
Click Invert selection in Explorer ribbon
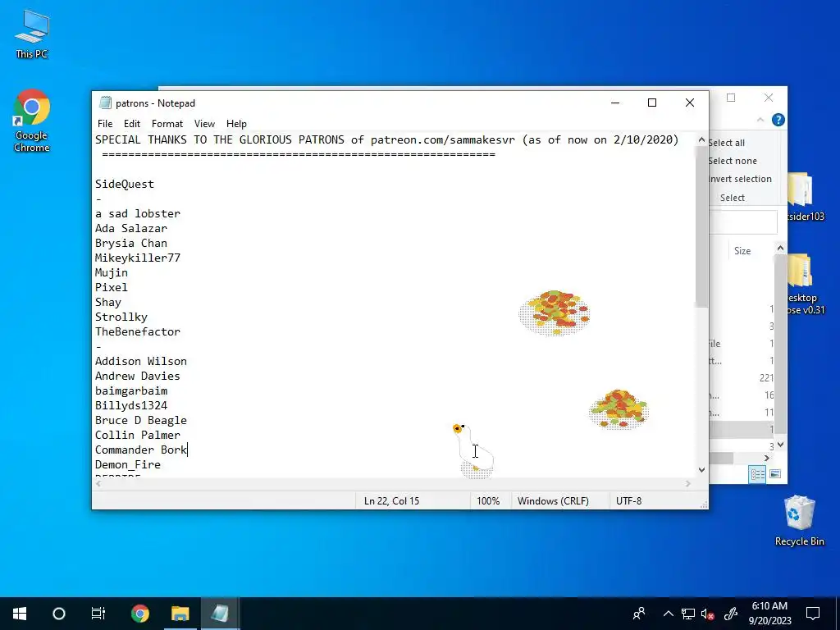click(741, 179)
